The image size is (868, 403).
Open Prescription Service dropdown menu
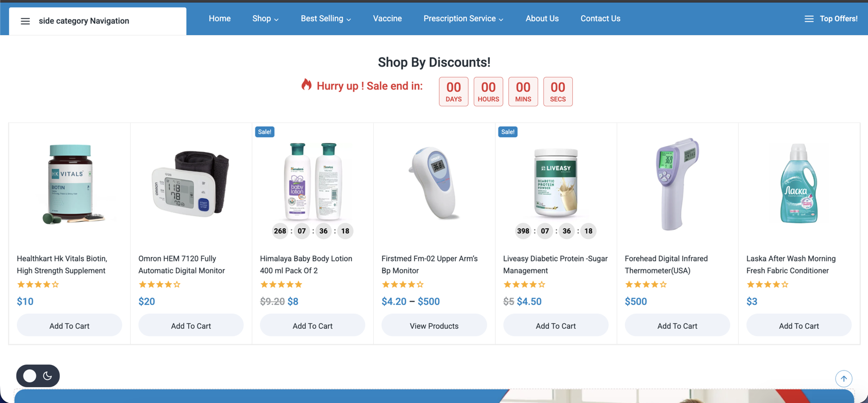463,19
